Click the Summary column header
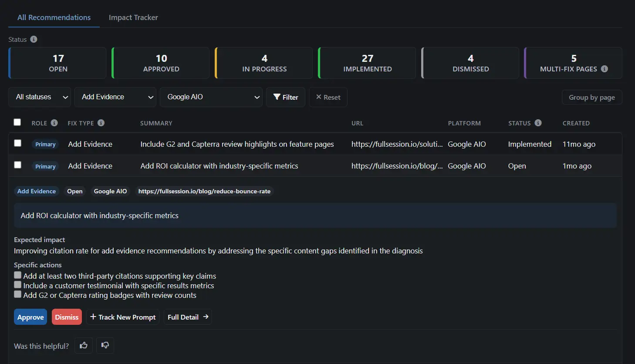Image resolution: width=635 pixels, height=364 pixels. coord(156,123)
